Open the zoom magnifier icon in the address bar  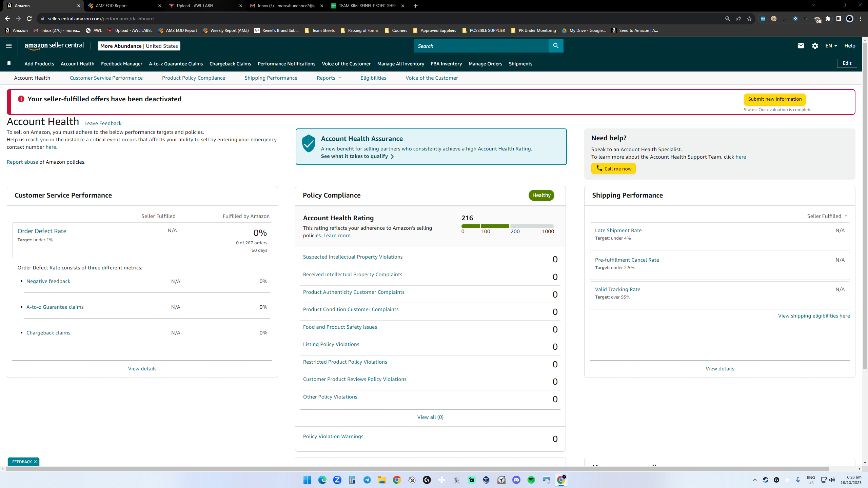pyautogui.click(x=728, y=19)
